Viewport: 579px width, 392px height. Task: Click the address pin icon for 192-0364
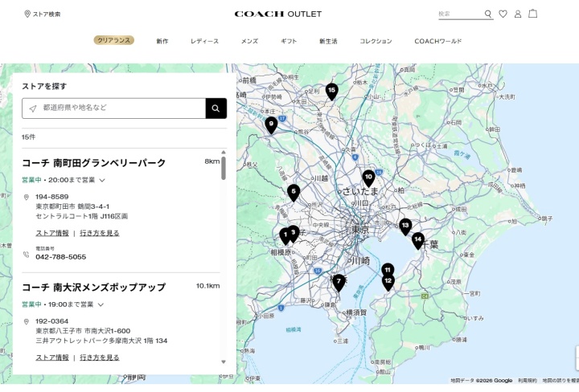(x=27, y=322)
